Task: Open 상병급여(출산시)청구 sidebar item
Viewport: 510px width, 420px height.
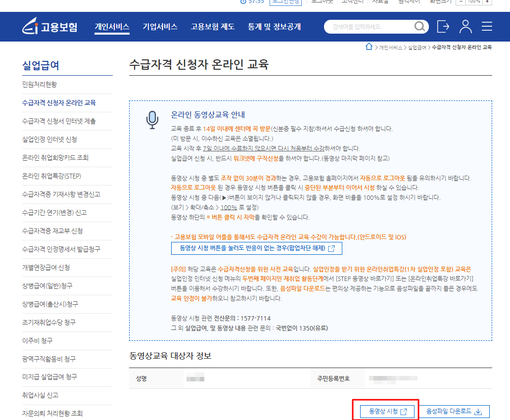Action: click(50, 304)
